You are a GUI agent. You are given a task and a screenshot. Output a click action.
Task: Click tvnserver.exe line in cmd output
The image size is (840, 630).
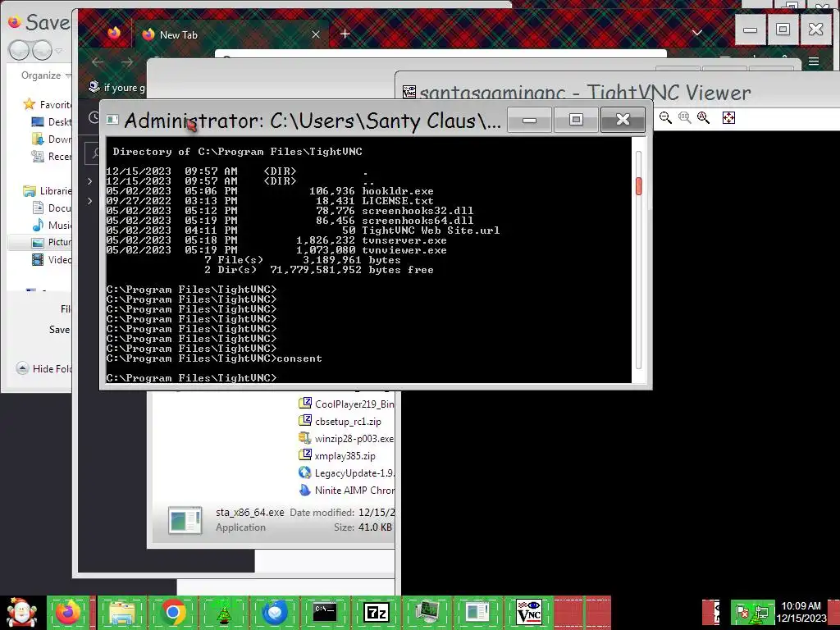(276, 240)
